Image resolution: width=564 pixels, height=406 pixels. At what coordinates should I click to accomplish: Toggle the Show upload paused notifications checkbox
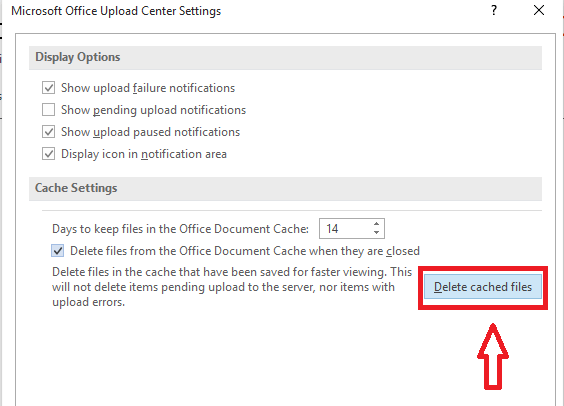(49, 132)
